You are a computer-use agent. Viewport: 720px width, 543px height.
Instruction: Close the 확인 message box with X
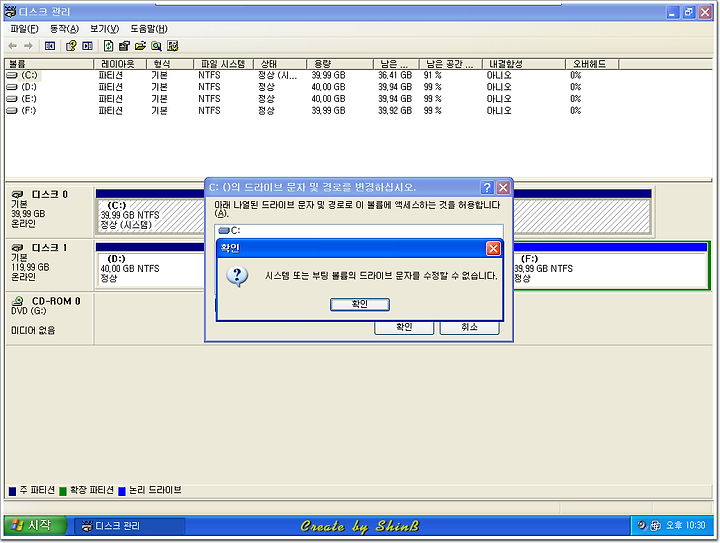(x=493, y=248)
